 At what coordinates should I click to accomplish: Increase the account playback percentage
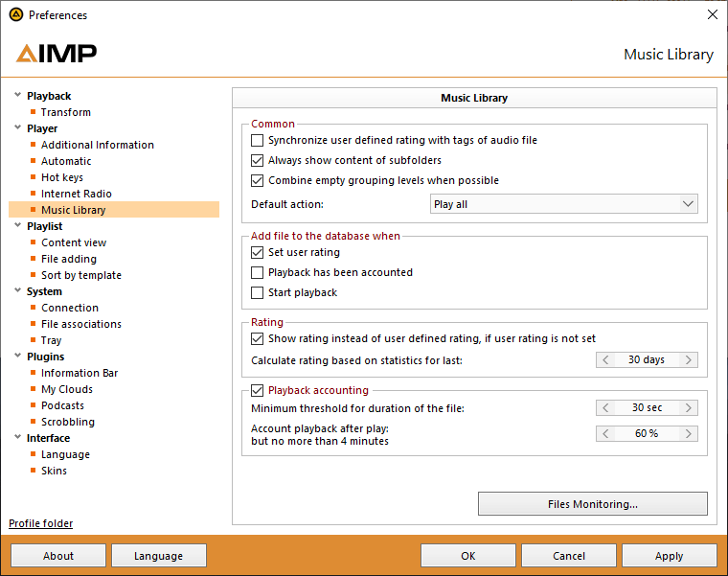coord(689,433)
